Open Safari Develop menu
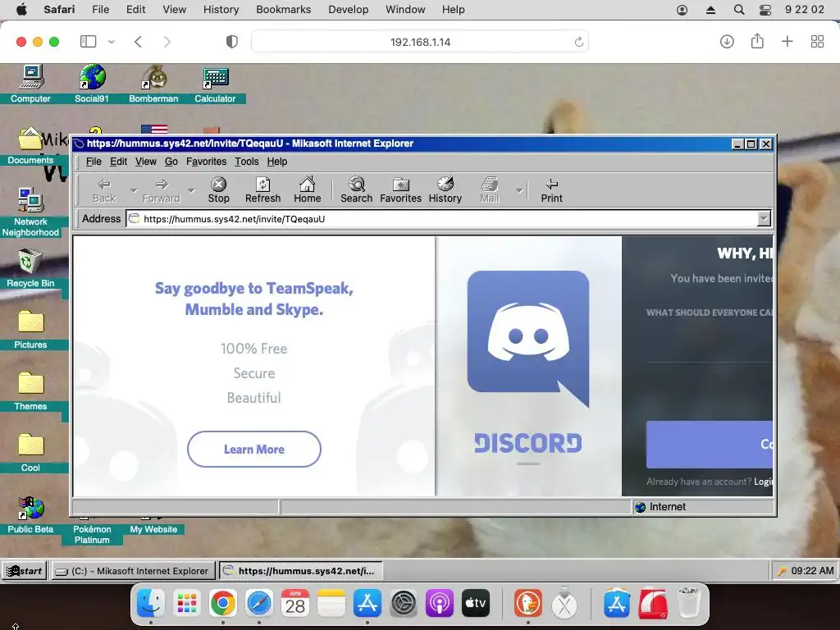This screenshot has width=840, height=630. 348,10
